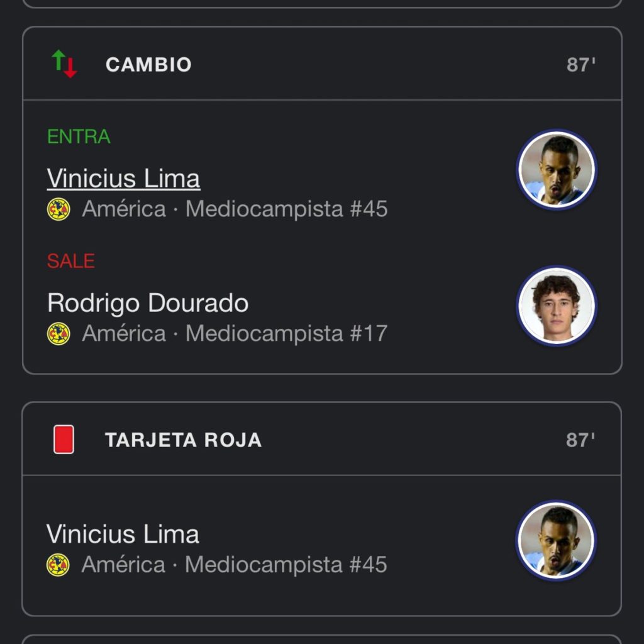Click the CAMBIO header title
Screen dimensions: 644x644
[149, 64]
